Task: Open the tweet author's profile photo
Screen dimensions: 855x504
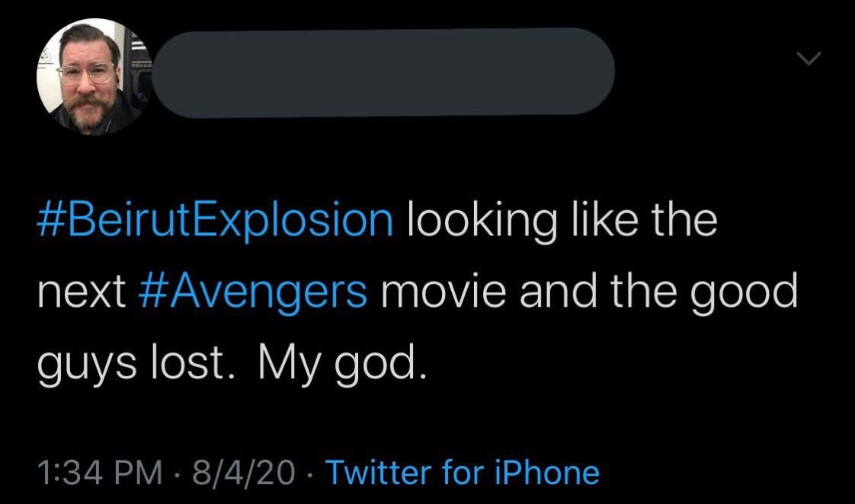Action: click(92, 77)
